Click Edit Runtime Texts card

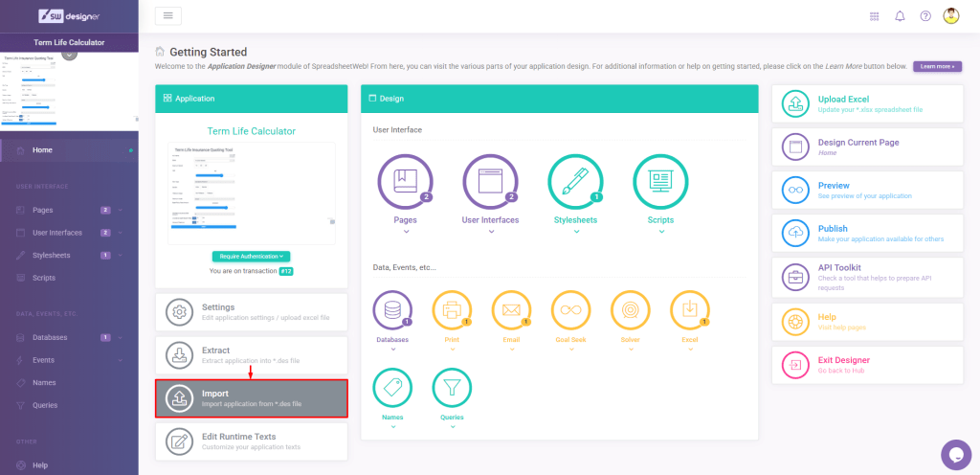252,441
